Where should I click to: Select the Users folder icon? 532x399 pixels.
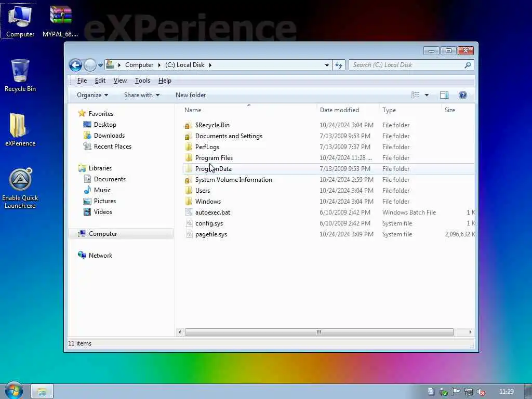click(188, 191)
